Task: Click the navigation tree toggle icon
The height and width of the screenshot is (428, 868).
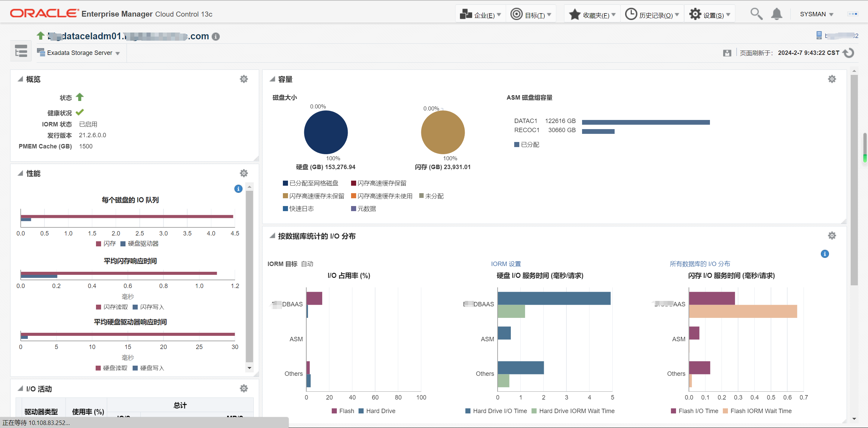Action: [x=21, y=51]
